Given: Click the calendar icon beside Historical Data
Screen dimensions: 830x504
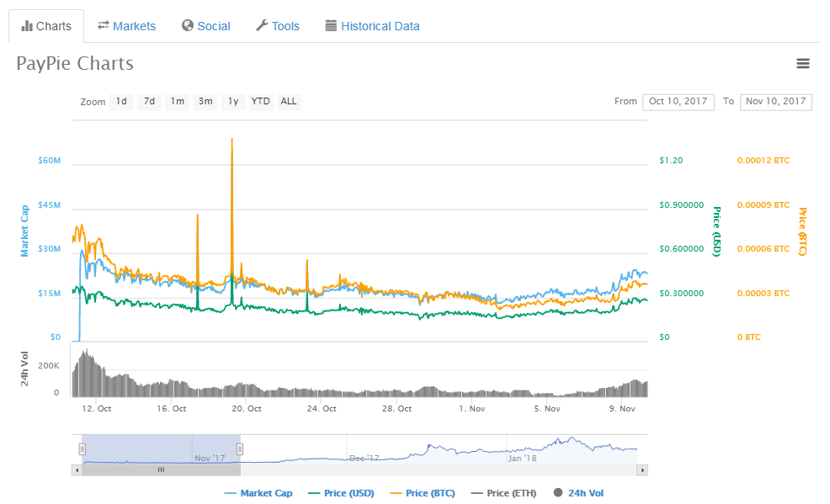Looking at the screenshot, I should [x=331, y=25].
